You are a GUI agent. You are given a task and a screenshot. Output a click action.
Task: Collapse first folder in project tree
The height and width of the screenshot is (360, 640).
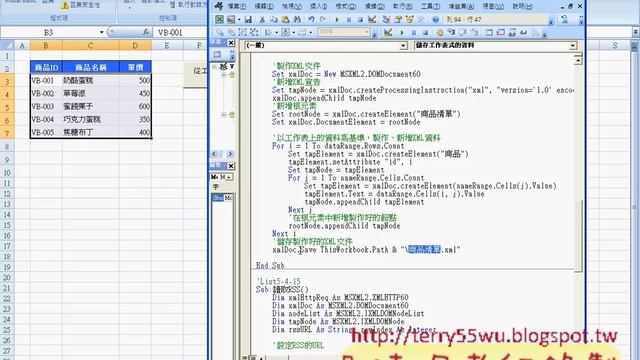coord(224,75)
